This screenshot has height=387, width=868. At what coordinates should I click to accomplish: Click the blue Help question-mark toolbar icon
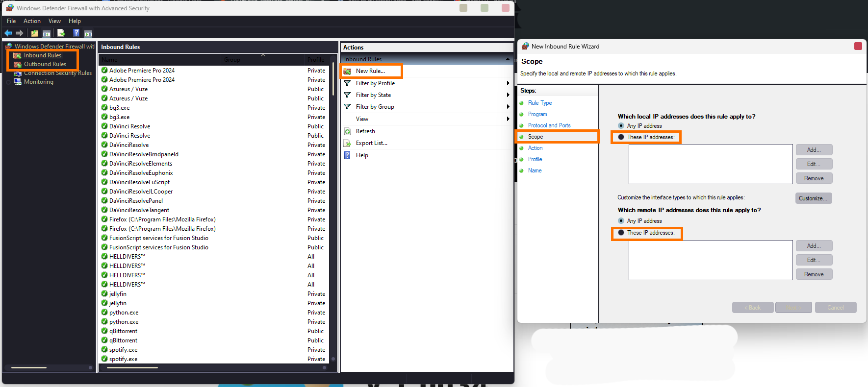77,33
